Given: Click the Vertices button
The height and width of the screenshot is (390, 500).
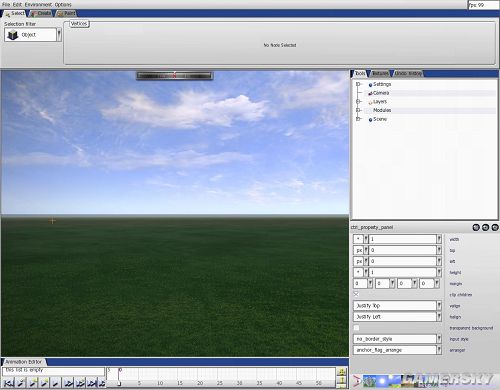Looking at the screenshot, I should [79, 24].
